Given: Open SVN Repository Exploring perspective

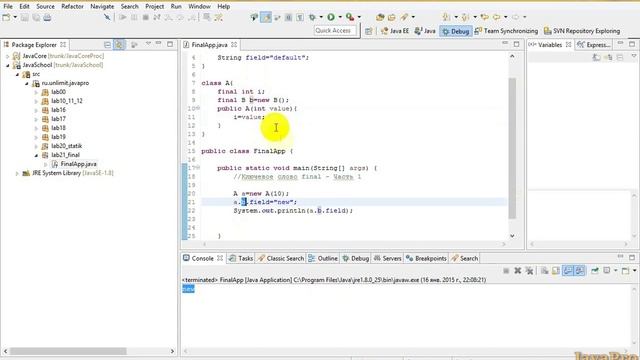Looking at the screenshot, I should (x=582, y=31).
